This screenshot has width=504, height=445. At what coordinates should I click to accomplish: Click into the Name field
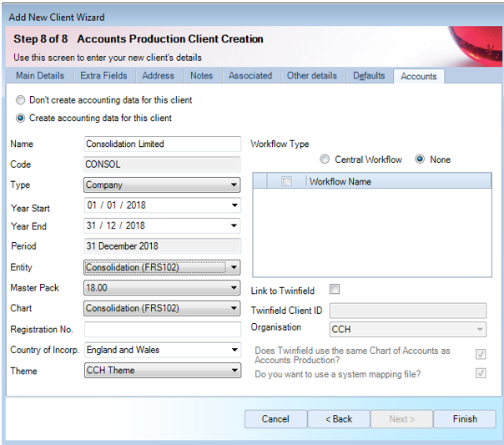163,144
